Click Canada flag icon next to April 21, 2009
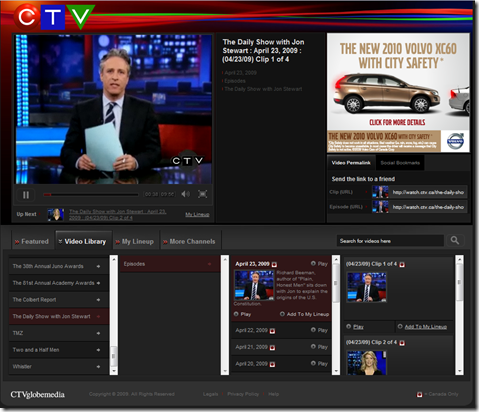 (272, 347)
